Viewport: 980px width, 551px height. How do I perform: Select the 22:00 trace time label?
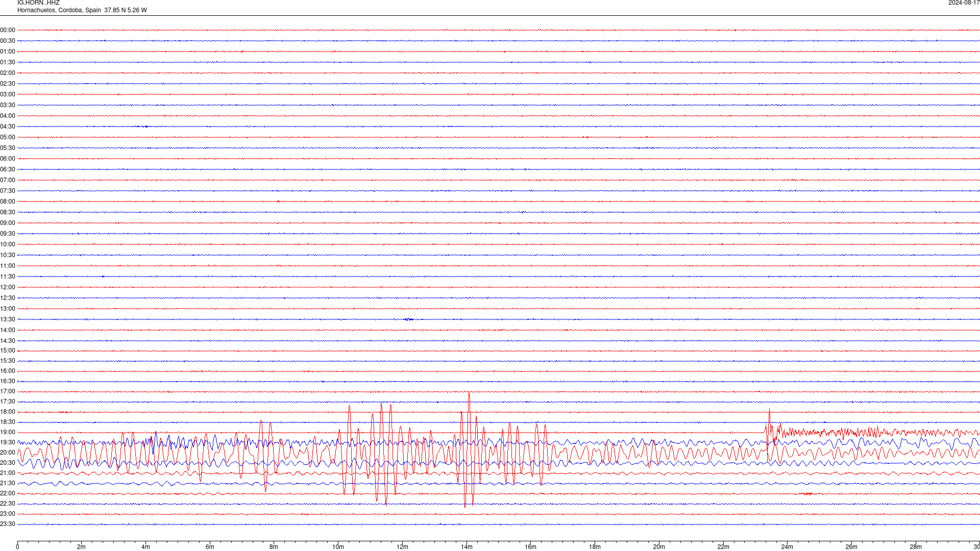pos(8,493)
